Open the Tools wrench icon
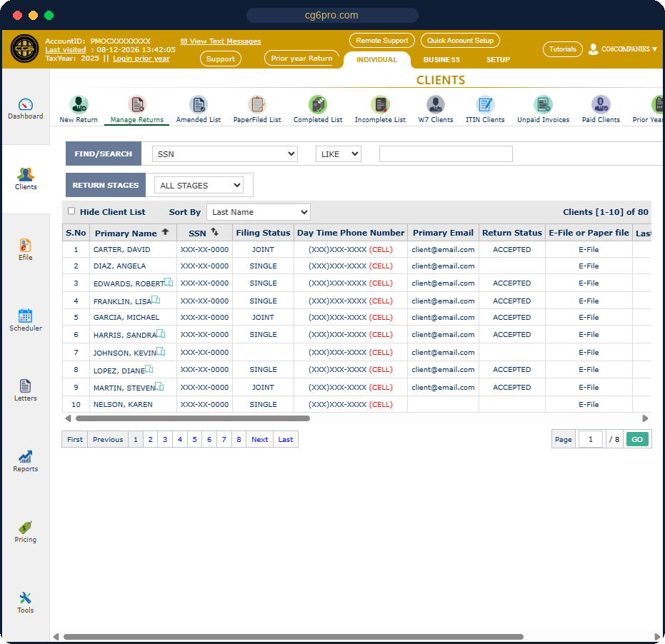This screenshot has width=665, height=644. pos(26,598)
